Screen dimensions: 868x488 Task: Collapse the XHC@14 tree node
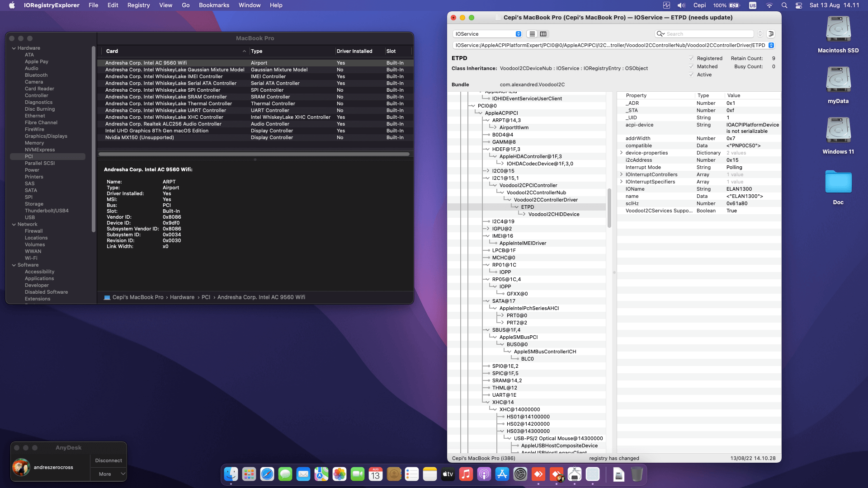tap(487, 402)
